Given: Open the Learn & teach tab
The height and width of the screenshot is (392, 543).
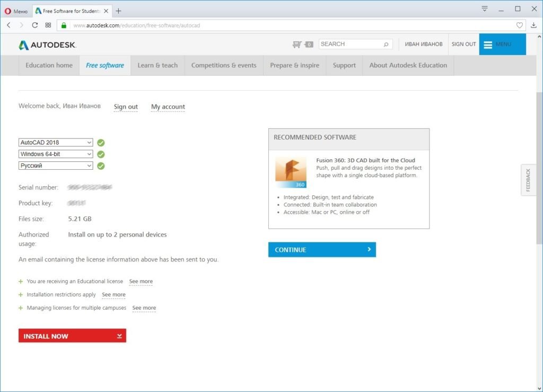Looking at the screenshot, I should (x=157, y=65).
